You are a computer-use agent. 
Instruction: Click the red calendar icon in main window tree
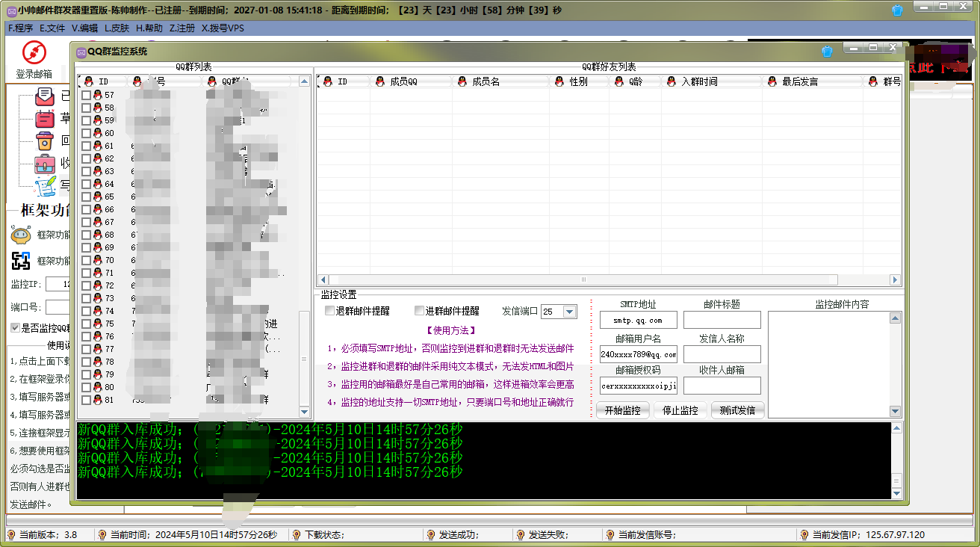coord(46,119)
